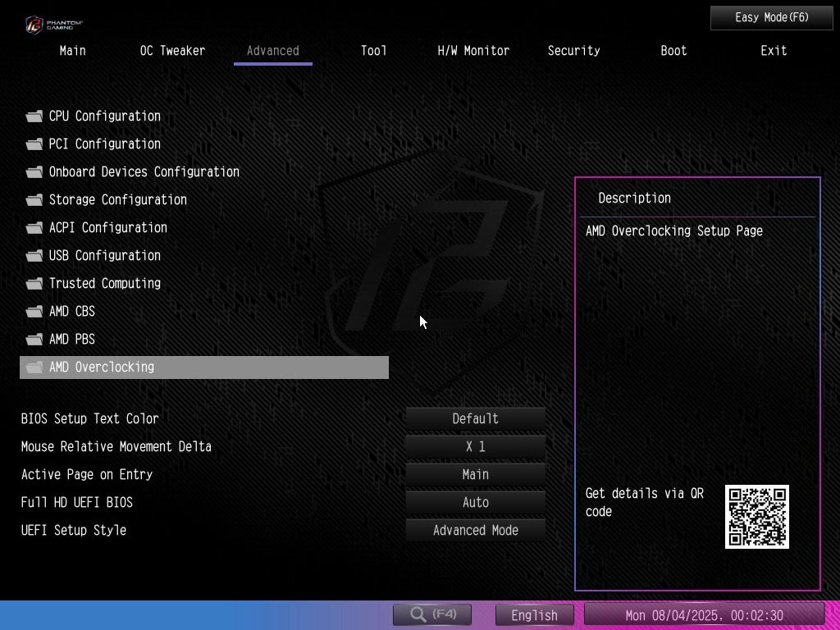The image size is (840, 630).
Task: Open UEFI Setup Style Advanced Mode dropdown
Action: 475,530
